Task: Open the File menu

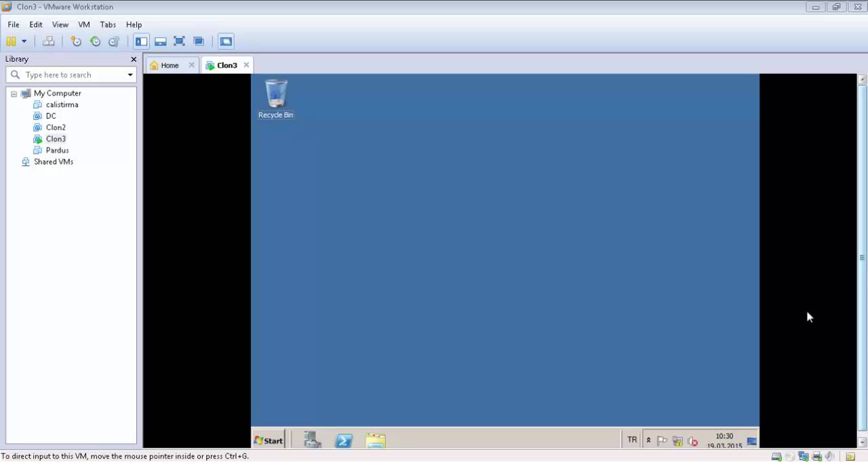Action: [x=14, y=24]
